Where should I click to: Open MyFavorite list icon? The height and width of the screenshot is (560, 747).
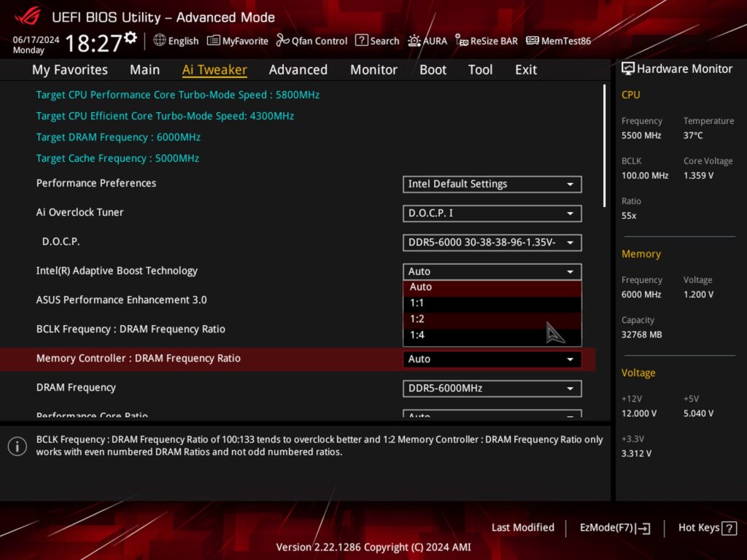click(213, 41)
